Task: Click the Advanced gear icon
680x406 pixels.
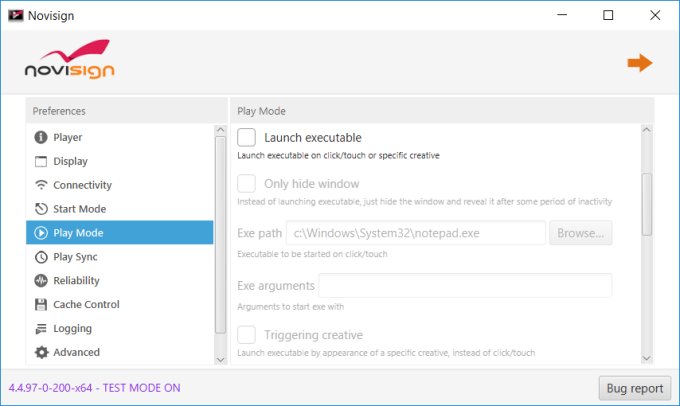Action: click(41, 352)
